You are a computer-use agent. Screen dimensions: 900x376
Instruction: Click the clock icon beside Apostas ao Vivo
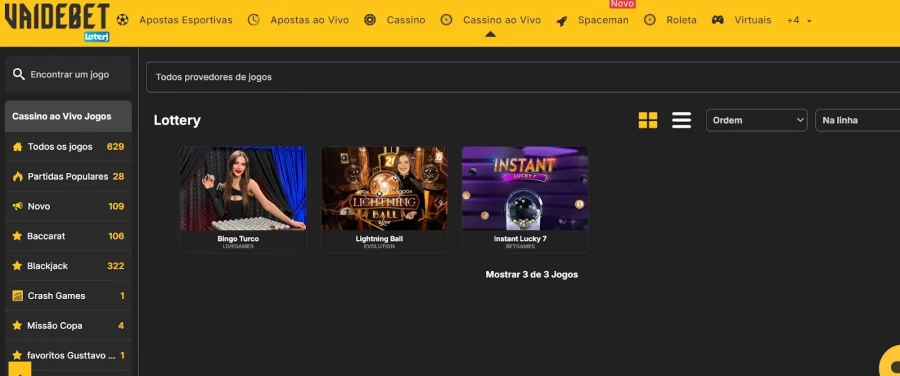coord(254,20)
